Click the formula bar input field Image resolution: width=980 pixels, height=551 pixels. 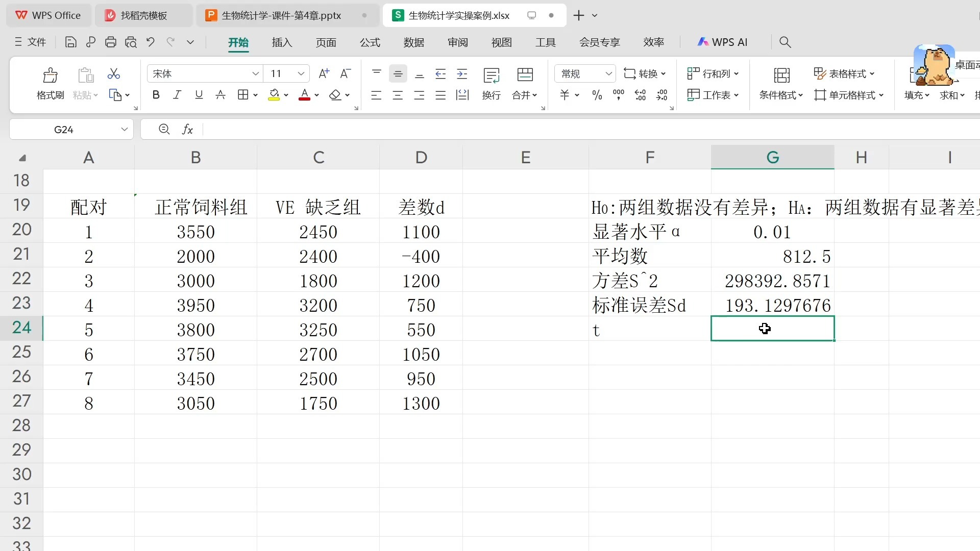click(x=591, y=130)
